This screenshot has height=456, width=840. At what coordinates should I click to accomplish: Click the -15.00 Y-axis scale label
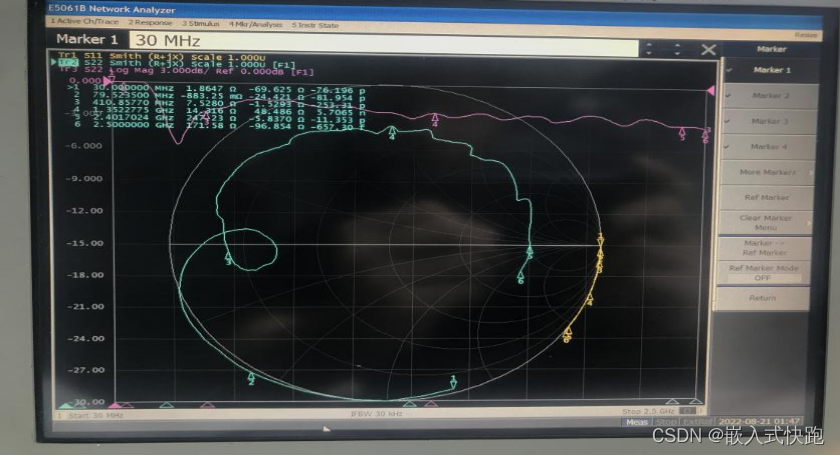click(84, 243)
